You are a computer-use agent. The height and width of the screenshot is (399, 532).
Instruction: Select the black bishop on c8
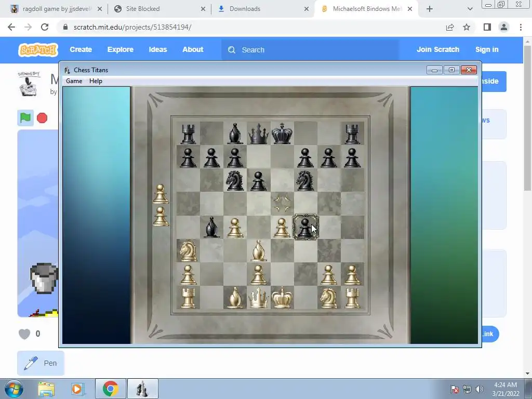tap(235, 133)
